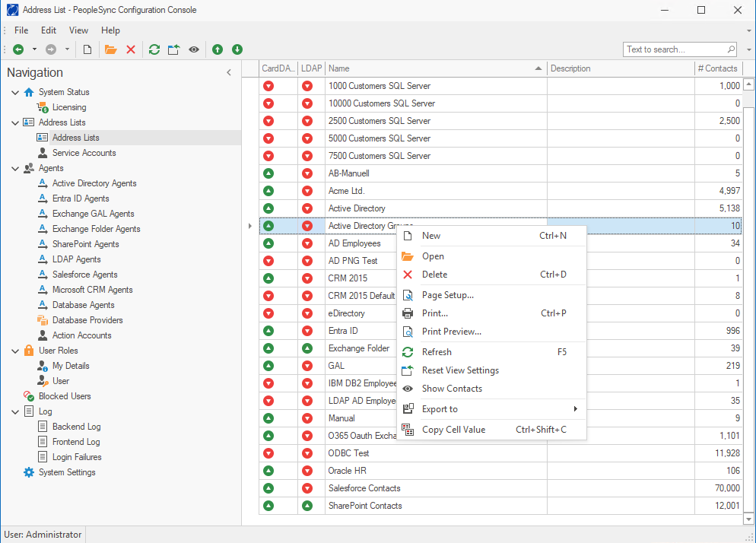The image size is (756, 543).
Task: Open the Forward button history dropdown arrow
Action: [67, 49]
